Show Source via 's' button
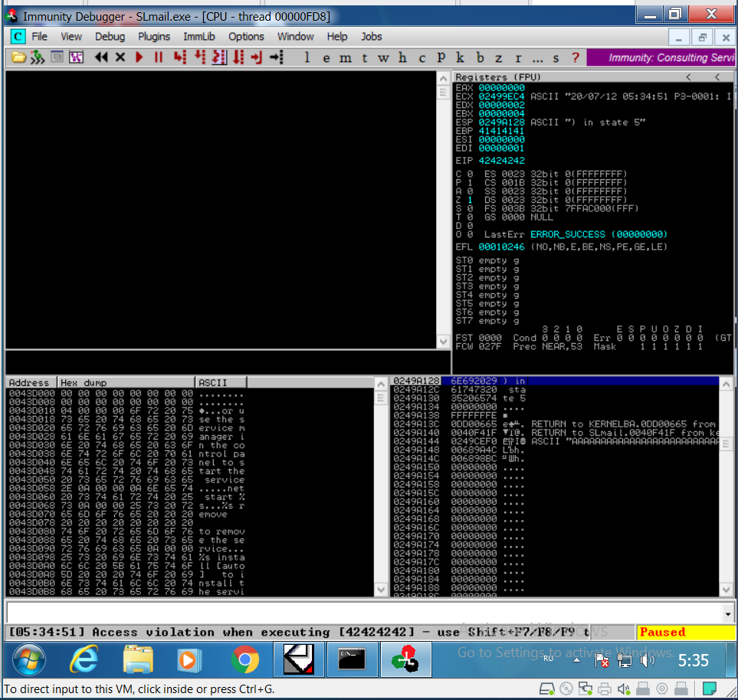 556,58
